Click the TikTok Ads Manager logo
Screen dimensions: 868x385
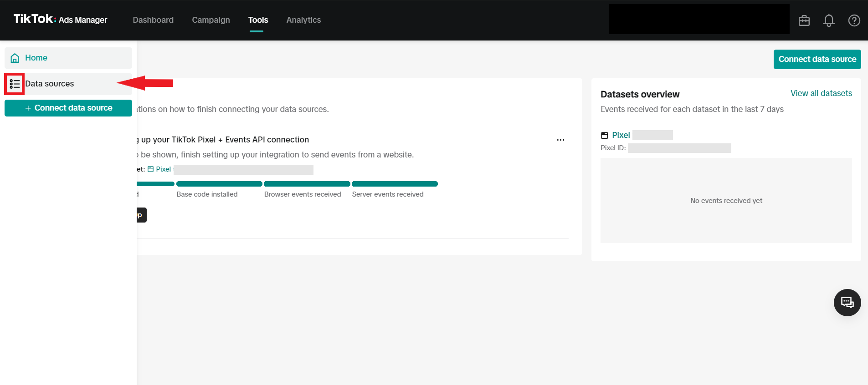(60, 20)
